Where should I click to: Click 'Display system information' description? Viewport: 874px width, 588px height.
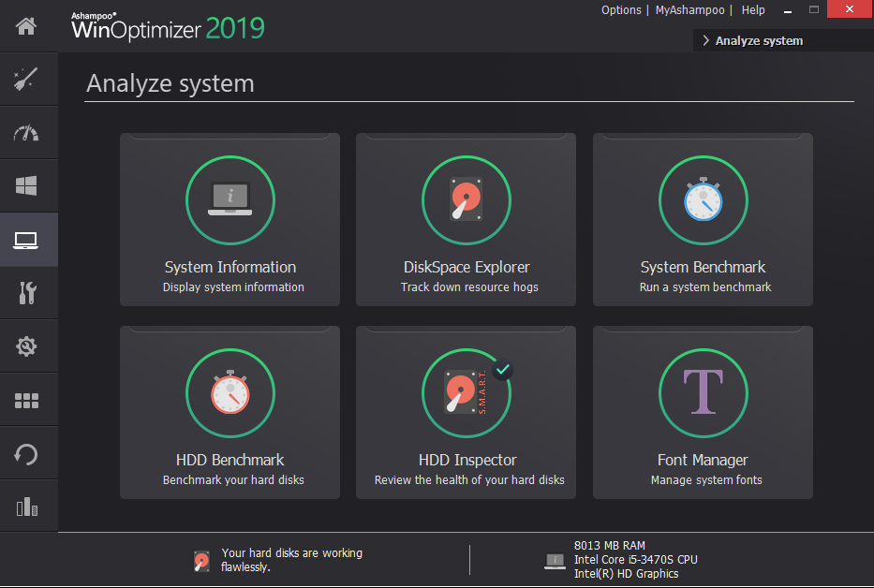pyautogui.click(x=233, y=287)
